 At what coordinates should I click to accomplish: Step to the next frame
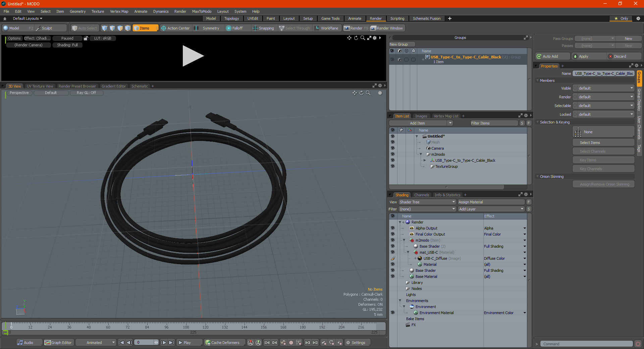(163, 343)
